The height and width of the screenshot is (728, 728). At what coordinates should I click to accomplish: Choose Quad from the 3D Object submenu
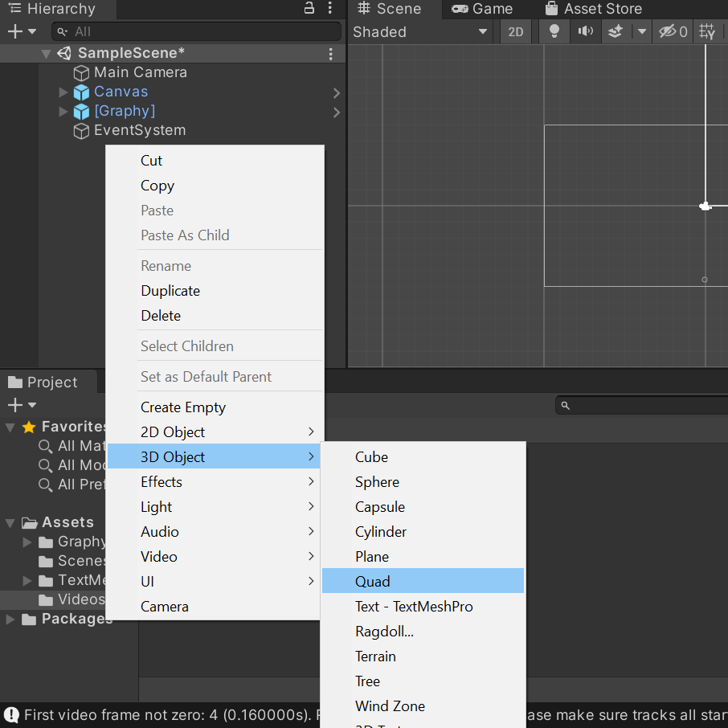(x=373, y=581)
